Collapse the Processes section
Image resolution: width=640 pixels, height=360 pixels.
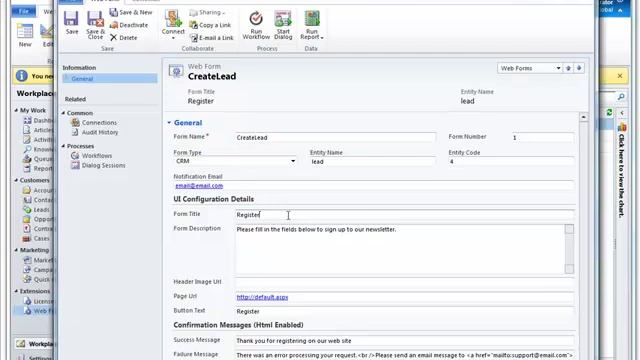pyautogui.click(x=64, y=146)
